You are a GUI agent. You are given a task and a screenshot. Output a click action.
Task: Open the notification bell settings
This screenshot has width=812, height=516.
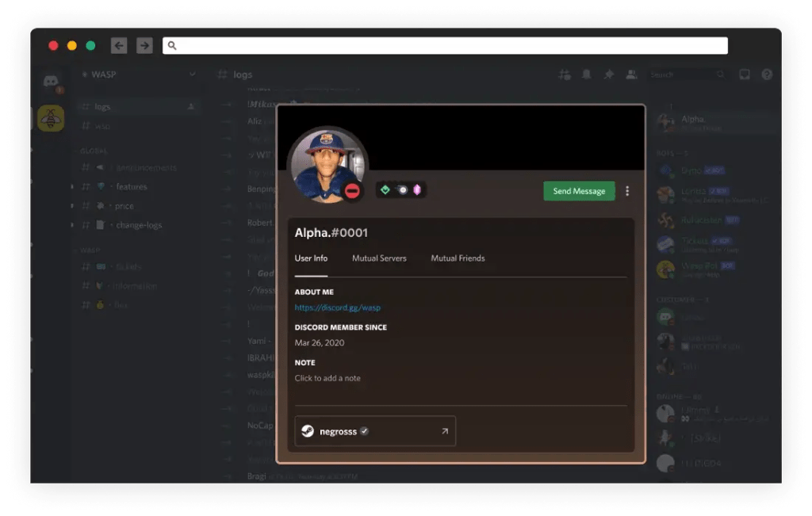[587, 74]
